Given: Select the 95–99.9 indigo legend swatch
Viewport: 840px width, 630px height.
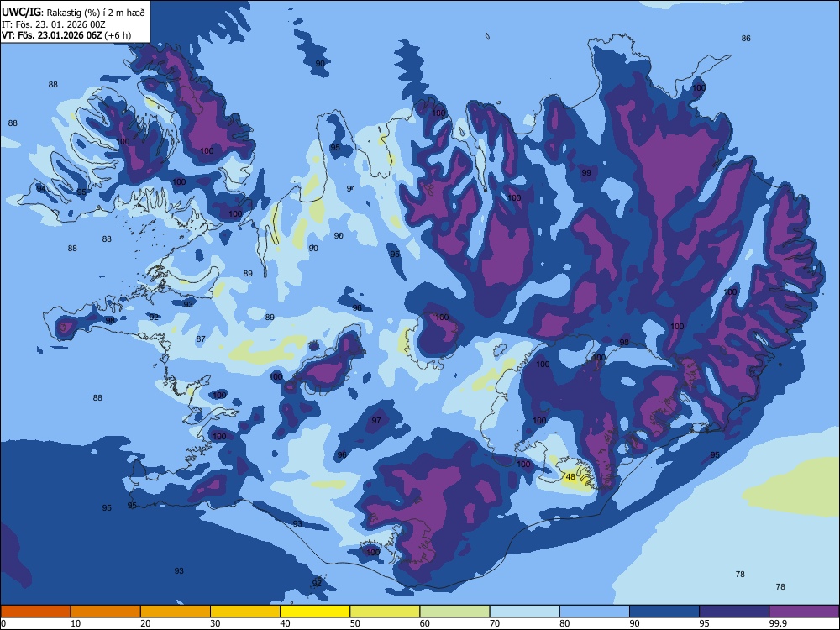Looking at the screenshot, I should pos(734,612).
